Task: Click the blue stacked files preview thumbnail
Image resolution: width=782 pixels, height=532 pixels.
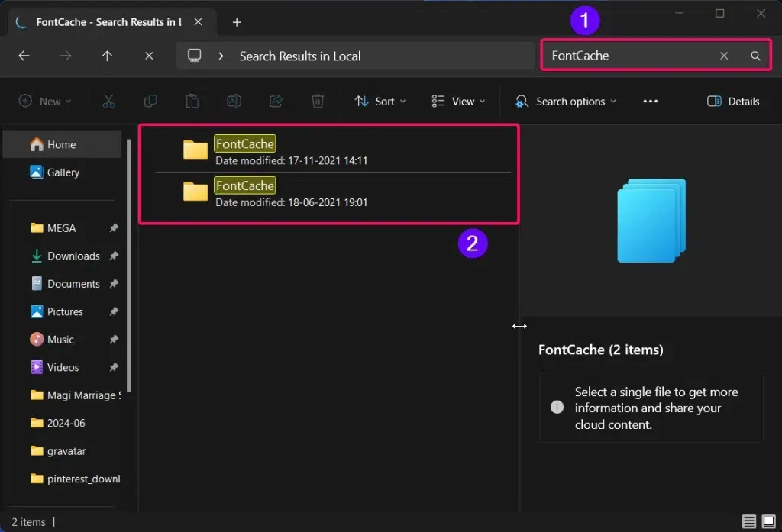Action: pyautogui.click(x=651, y=221)
